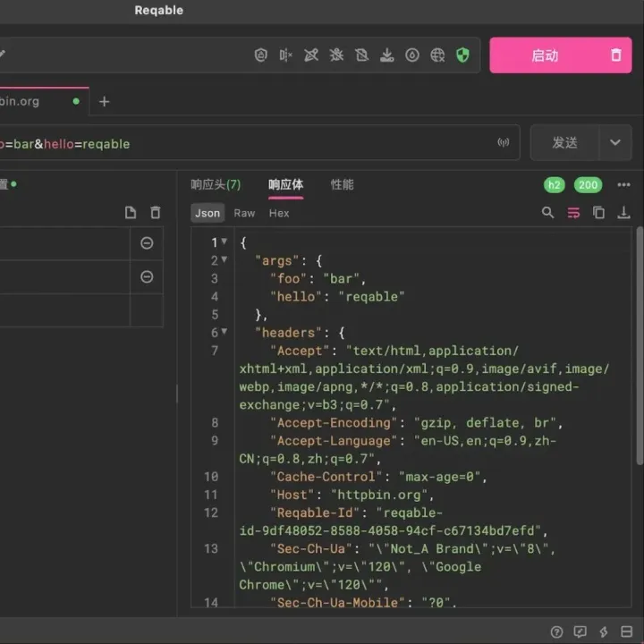Screen dimensions: 644x644
Task: Click the URL field containing hello=reqable
Action: (x=258, y=142)
